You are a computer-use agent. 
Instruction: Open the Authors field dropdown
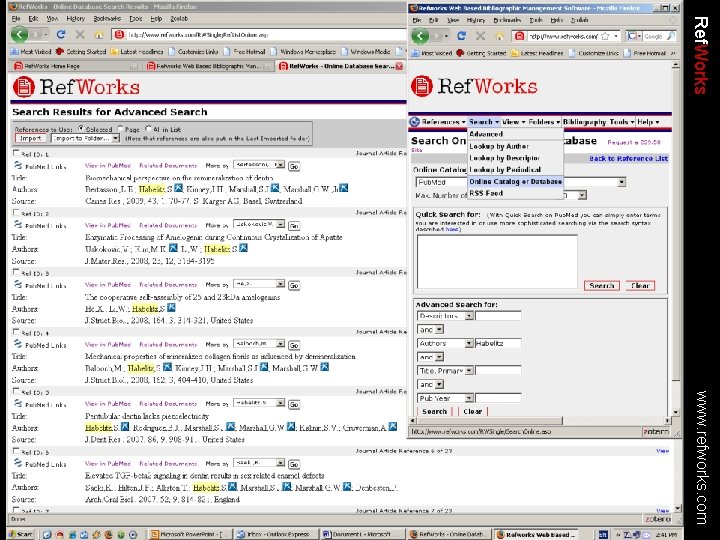point(445,343)
